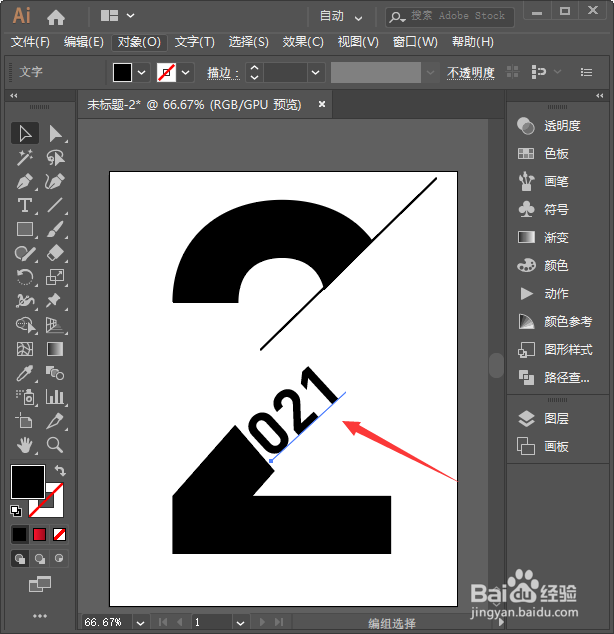Open zoom level dropdown at 66.67%
Image resolution: width=614 pixels, height=634 pixels.
click(140, 623)
